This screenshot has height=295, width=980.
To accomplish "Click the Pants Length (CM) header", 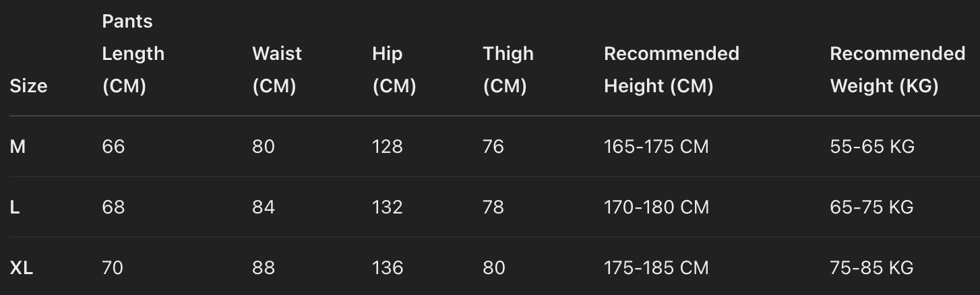I will tap(133, 54).
